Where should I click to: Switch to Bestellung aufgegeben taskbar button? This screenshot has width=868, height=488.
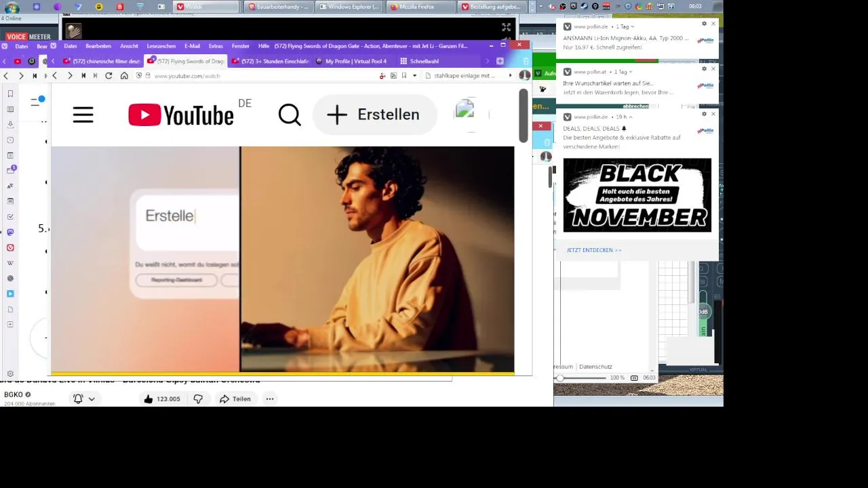[493, 7]
